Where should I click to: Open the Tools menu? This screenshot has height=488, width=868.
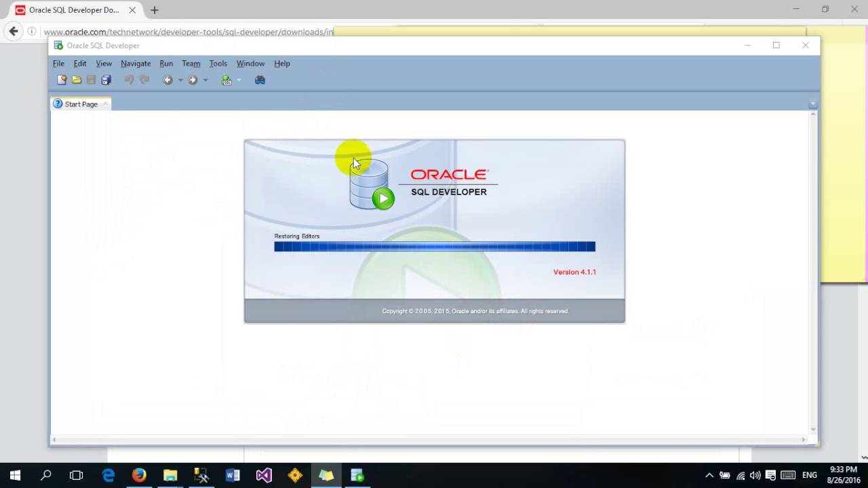tap(218, 64)
